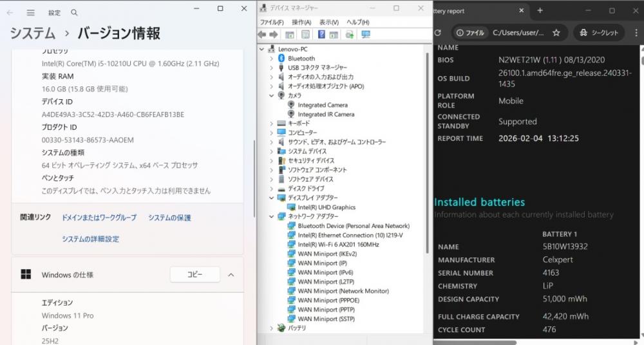Open システムの詳細設定 link

[x=90, y=239]
